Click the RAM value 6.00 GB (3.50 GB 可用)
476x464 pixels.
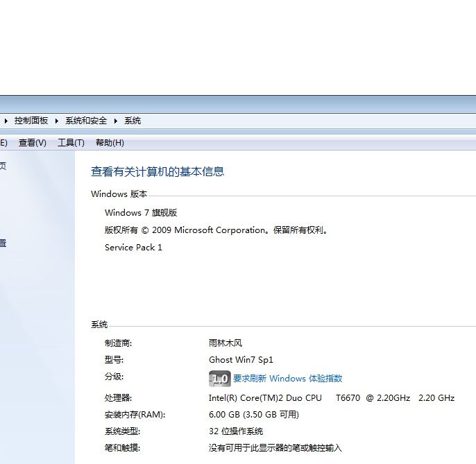[254, 415]
